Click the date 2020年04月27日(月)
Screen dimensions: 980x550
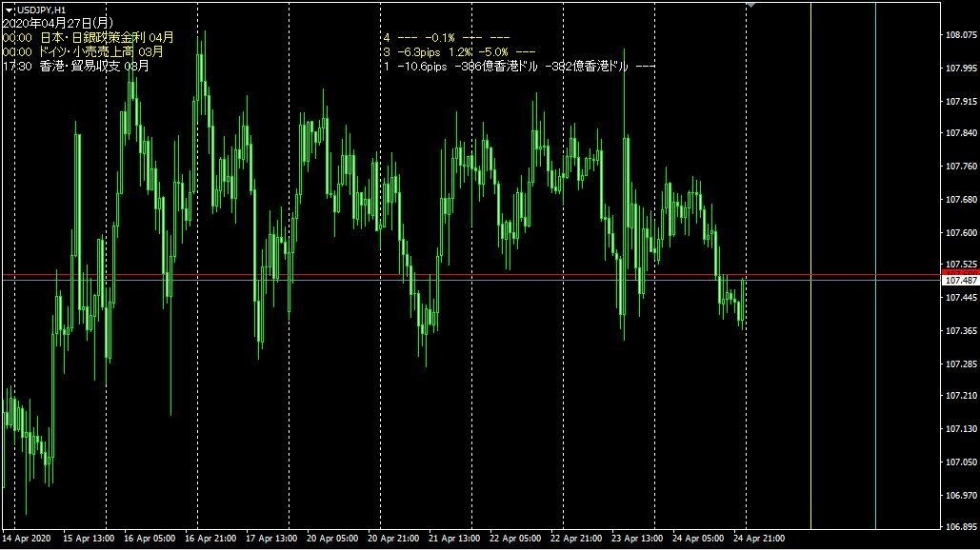(57, 24)
